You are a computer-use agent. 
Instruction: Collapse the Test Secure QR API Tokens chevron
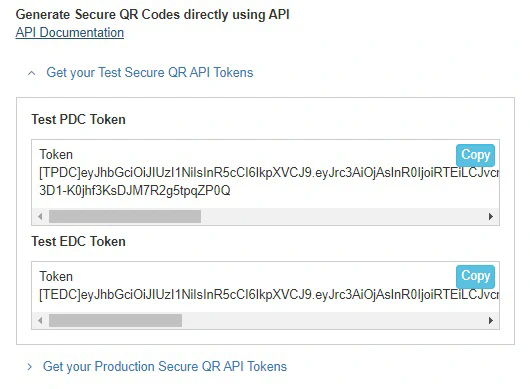(31, 73)
